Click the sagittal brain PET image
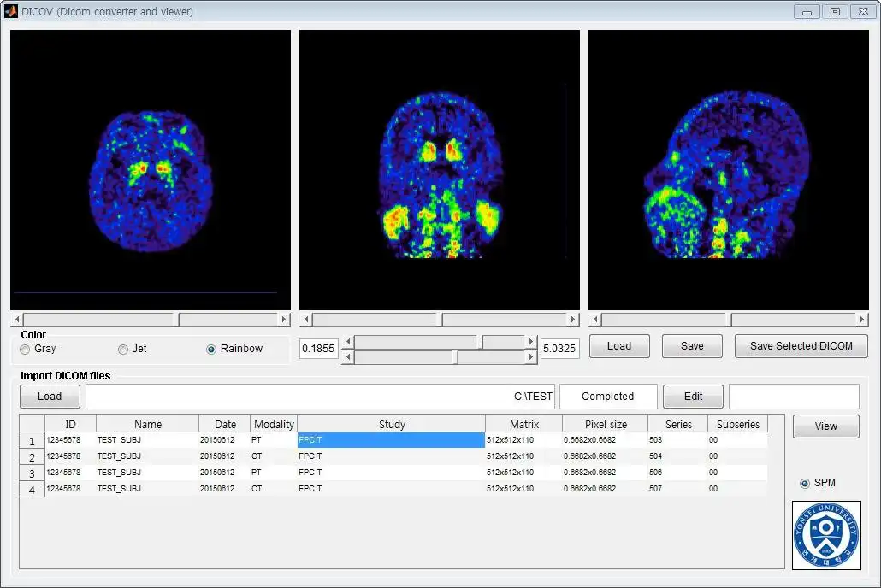This screenshot has width=881, height=588. (729, 169)
